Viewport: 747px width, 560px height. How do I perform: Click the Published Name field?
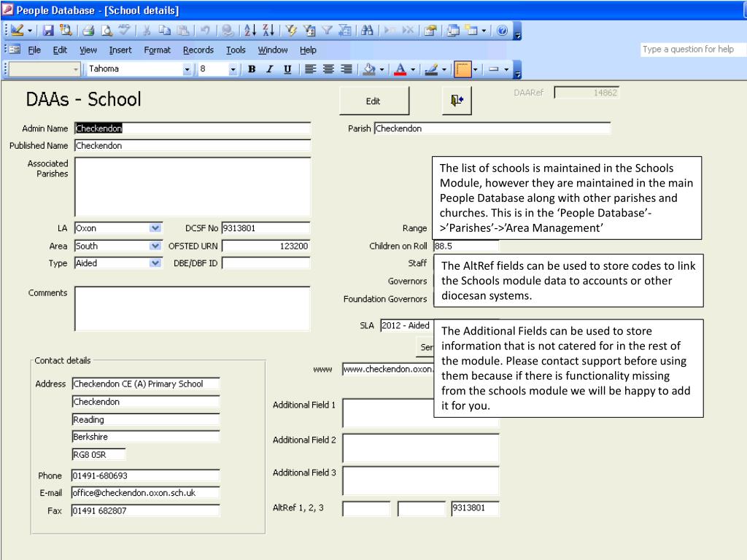point(193,146)
